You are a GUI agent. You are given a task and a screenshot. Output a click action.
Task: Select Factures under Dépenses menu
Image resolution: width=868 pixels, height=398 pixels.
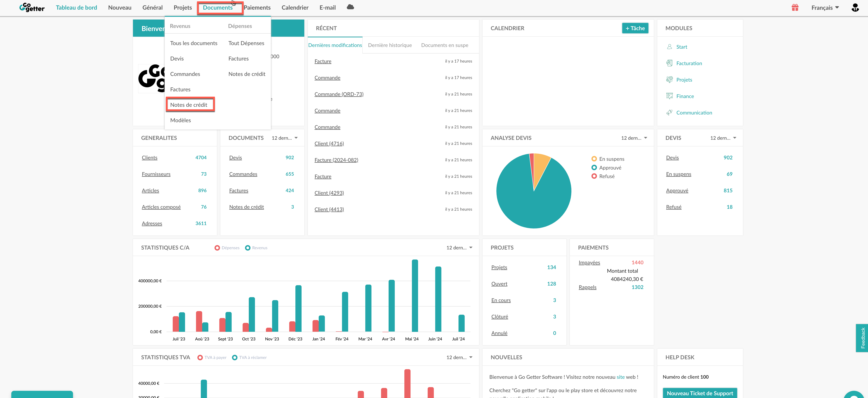coord(239,59)
